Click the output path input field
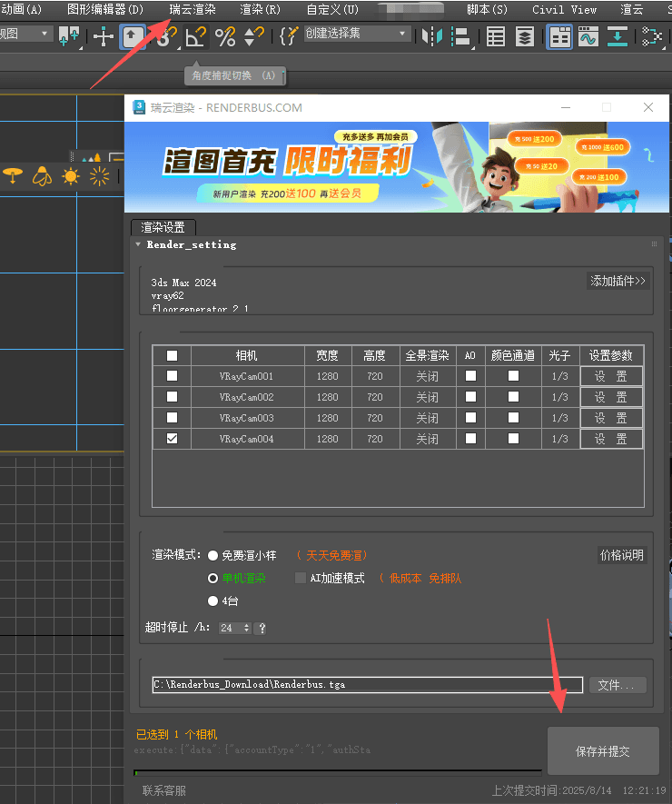Screen dimensions: 672x804 point(368,684)
